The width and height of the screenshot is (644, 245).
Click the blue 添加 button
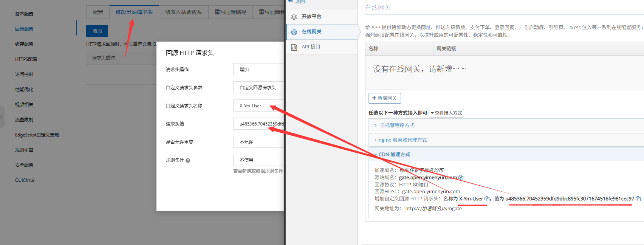click(x=97, y=31)
